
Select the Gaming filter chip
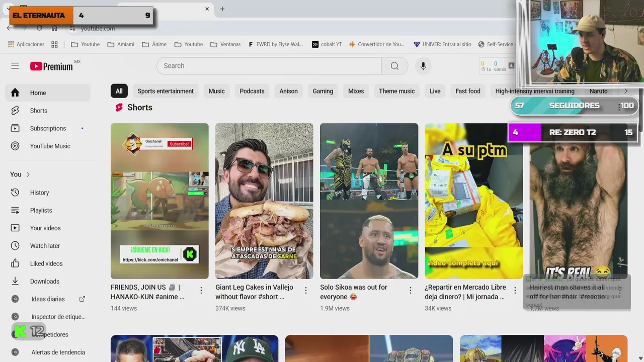323,91
